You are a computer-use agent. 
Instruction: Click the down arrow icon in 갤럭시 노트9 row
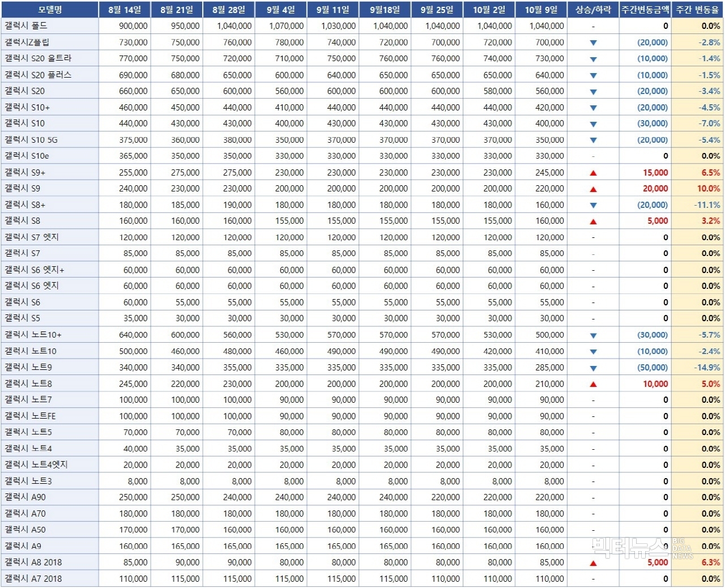(x=593, y=368)
